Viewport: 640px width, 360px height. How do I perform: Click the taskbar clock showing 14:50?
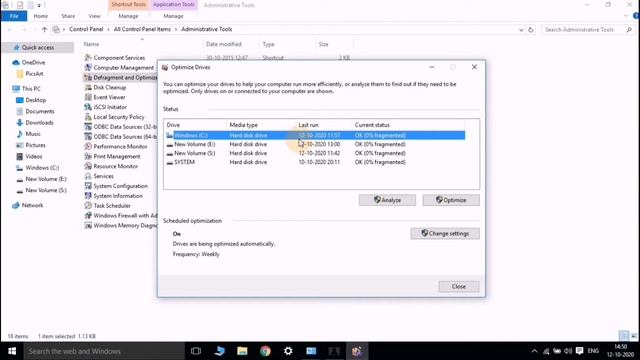point(620,351)
